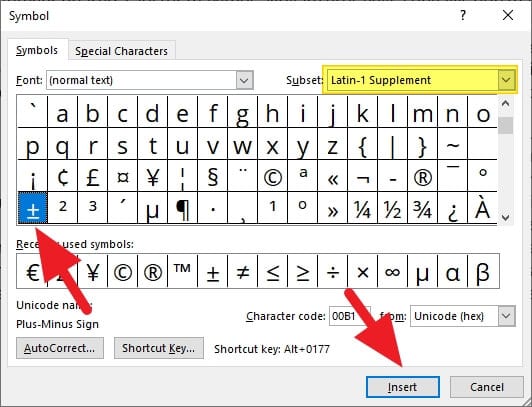Pick the less-than-or-equal ≤ symbol
This screenshot has height=407, width=532.
coord(272,271)
